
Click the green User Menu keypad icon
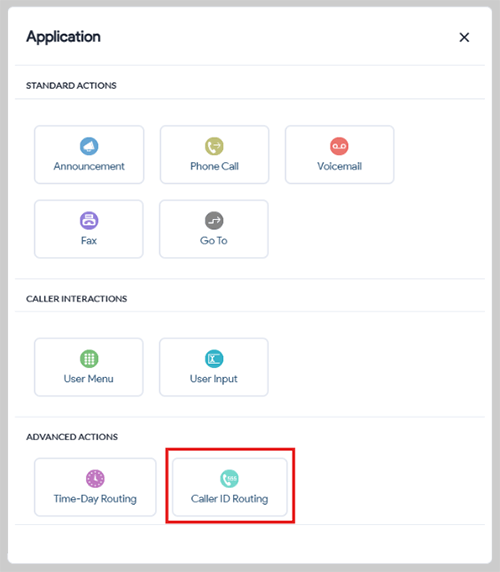point(89,359)
